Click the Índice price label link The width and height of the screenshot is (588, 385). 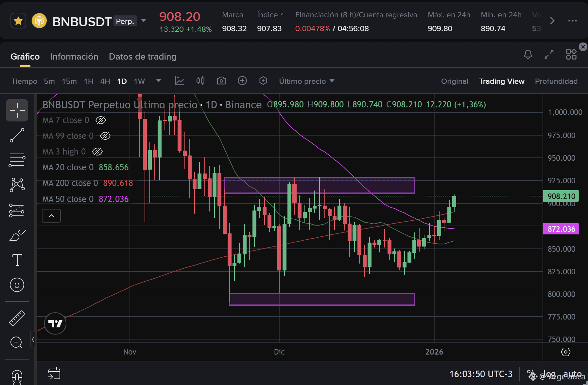[x=270, y=15]
